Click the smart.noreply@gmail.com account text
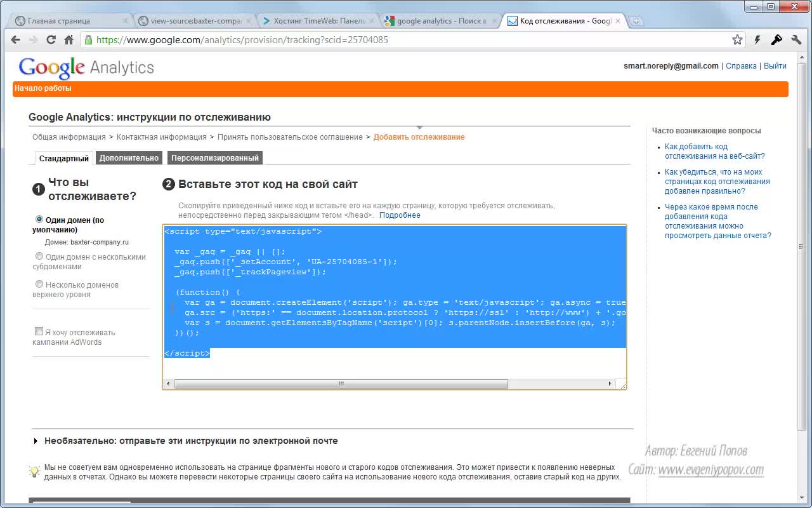Viewport: 812px width, 508px height. (x=671, y=66)
